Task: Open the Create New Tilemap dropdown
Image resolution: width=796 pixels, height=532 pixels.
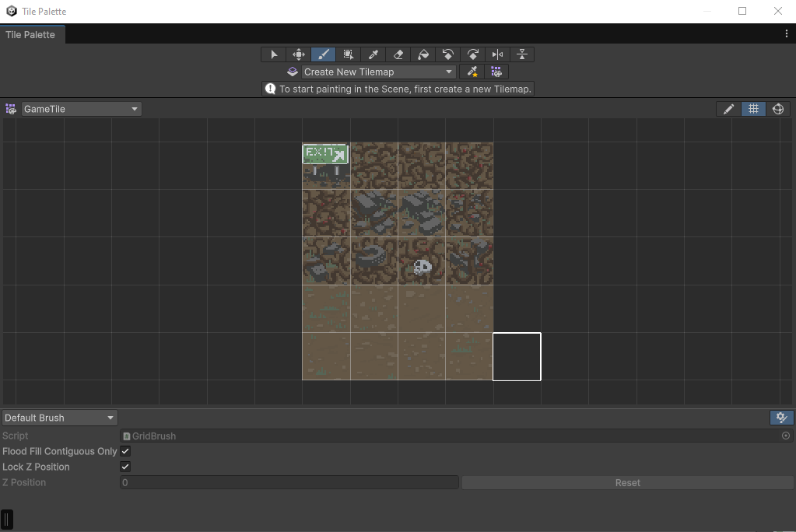Action: tap(378, 72)
